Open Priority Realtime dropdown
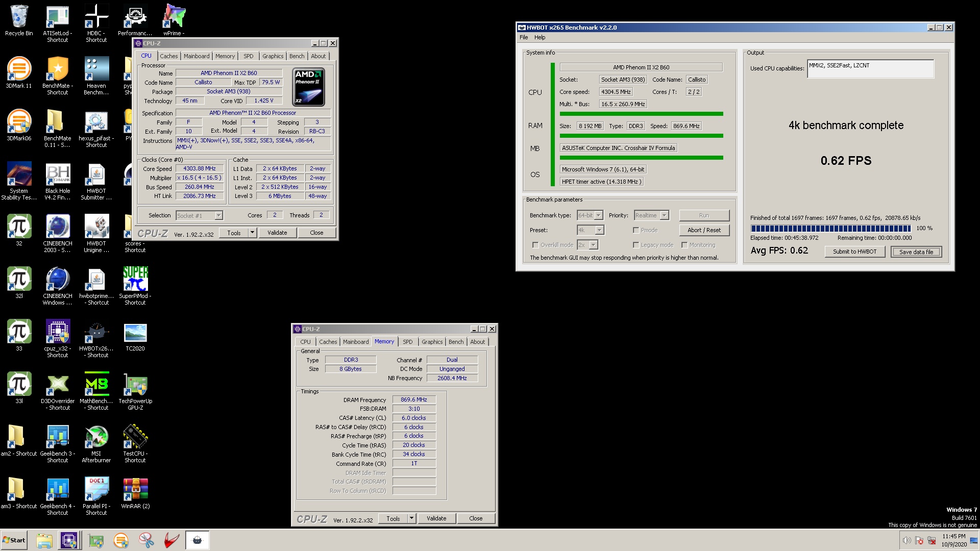980x551 pixels. coord(664,215)
